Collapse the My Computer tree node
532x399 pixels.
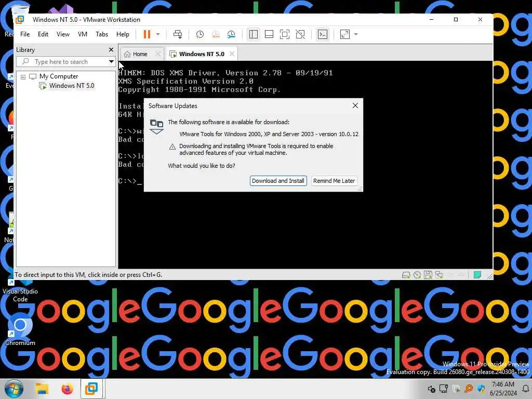pyautogui.click(x=23, y=77)
